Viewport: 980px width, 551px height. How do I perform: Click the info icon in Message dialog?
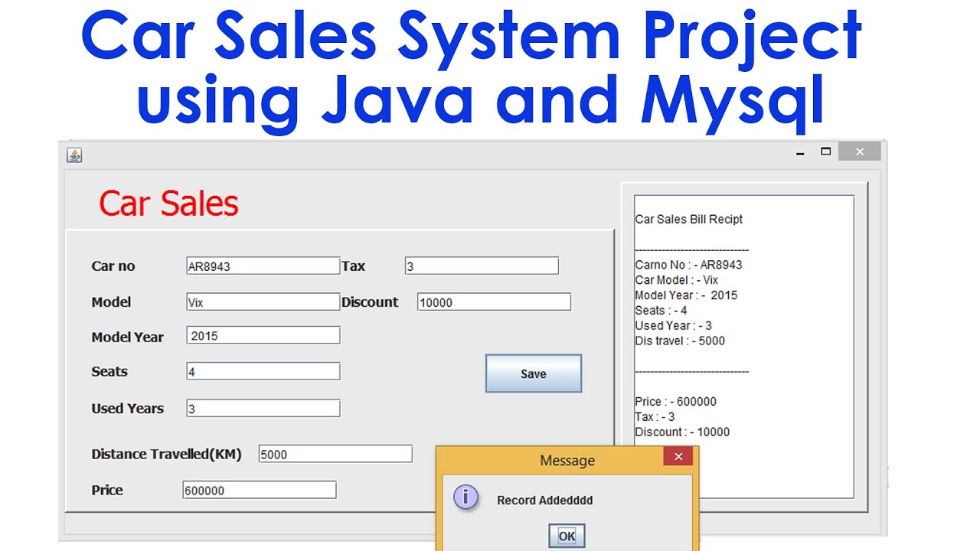pyautogui.click(x=465, y=497)
